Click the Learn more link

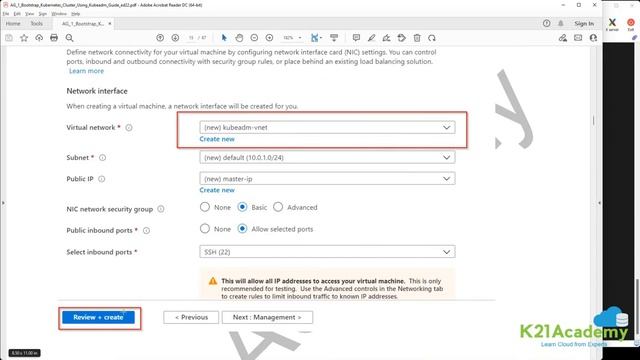[x=86, y=71]
